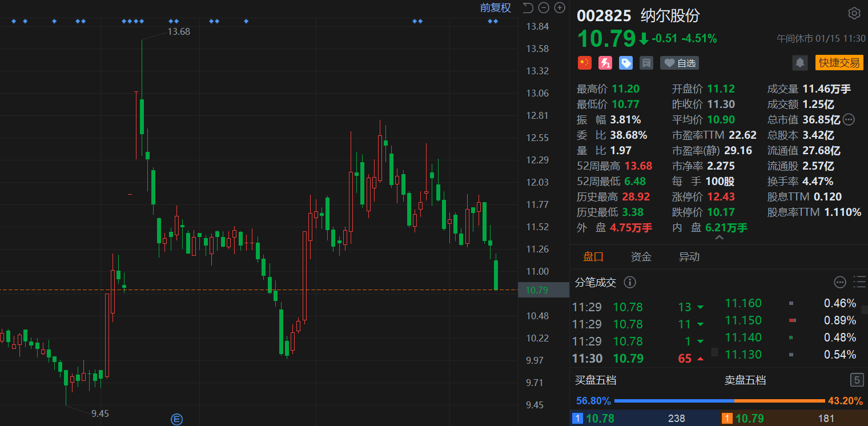Screen dimensions: 868x426
Task: Open the blue price tag icon
Action: (626, 63)
